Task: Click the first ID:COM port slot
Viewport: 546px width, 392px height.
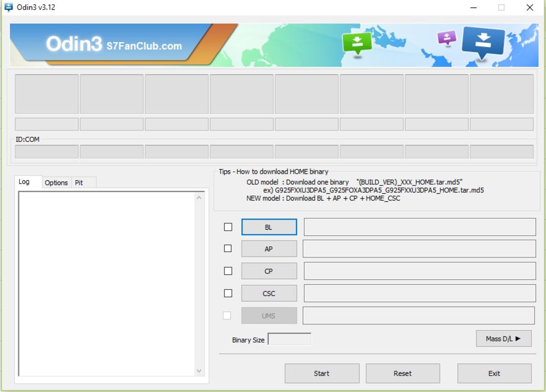Action: click(x=47, y=152)
